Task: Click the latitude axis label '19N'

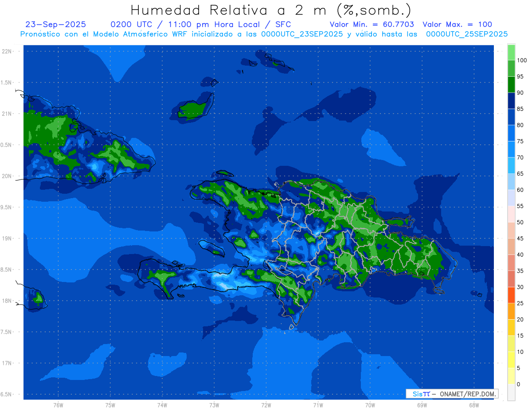Action: coord(7,239)
